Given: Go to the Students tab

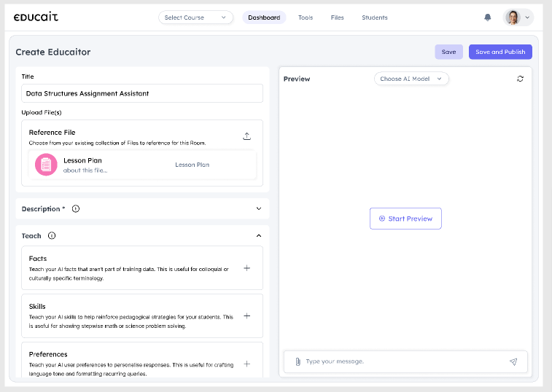Looking at the screenshot, I should 375,17.
